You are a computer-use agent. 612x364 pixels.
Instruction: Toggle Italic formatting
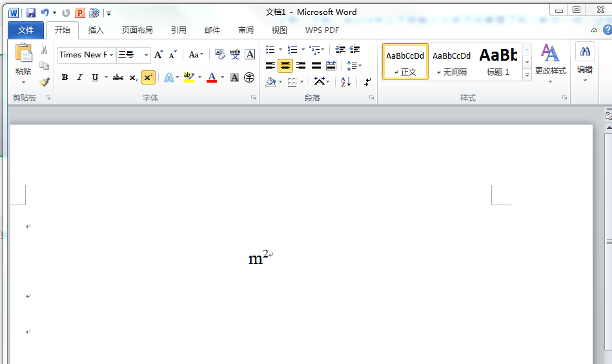(x=79, y=77)
